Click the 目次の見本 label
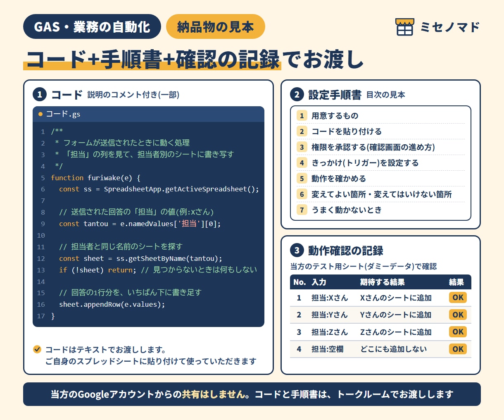Image resolution: width=504 pixels, height=420 pixels. tap(386, 95)
